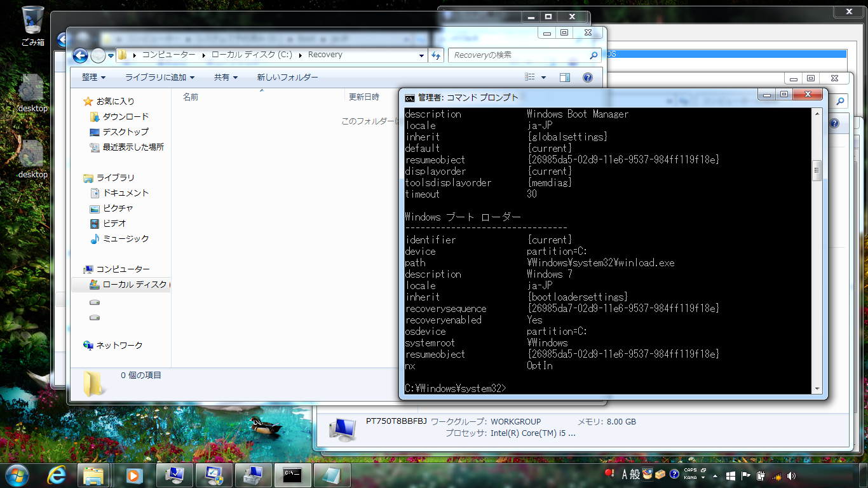The height and width of the screenshot is (488, 868).
Task: Click the Recovery breadcrumb segment
Action: [x=325, y=55]
